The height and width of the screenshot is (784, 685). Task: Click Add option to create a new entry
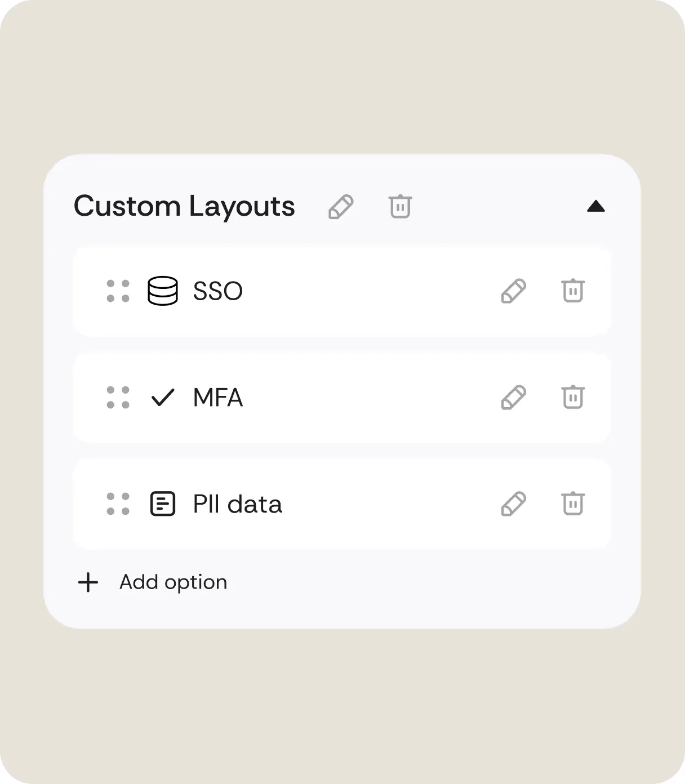coord(172,582)
